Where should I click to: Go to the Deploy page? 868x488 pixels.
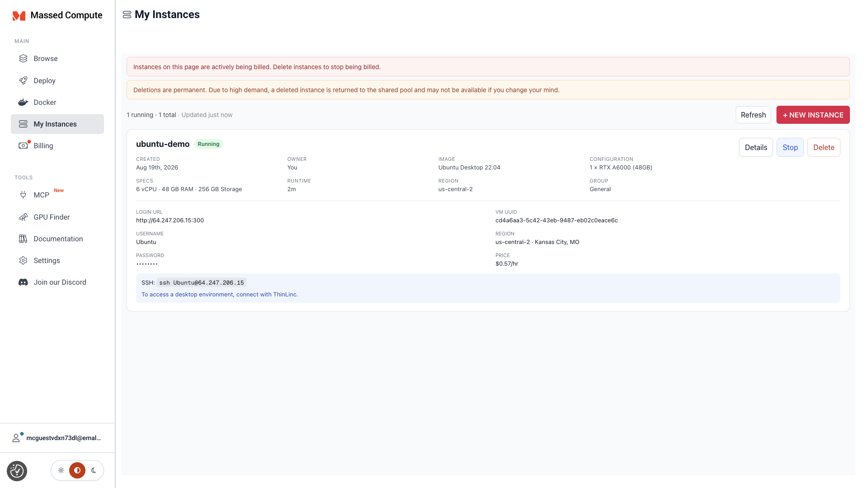pyautogui.click(x=57, y=80)
